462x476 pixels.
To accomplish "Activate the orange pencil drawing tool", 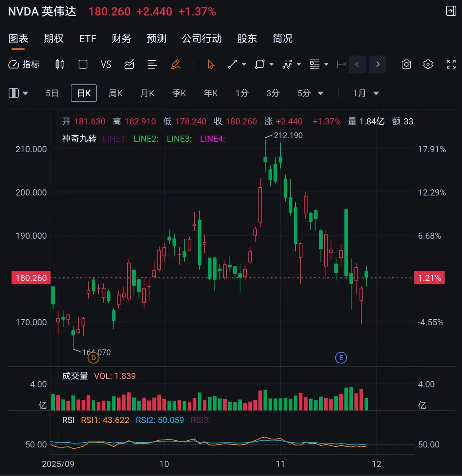I will [176, 64].
